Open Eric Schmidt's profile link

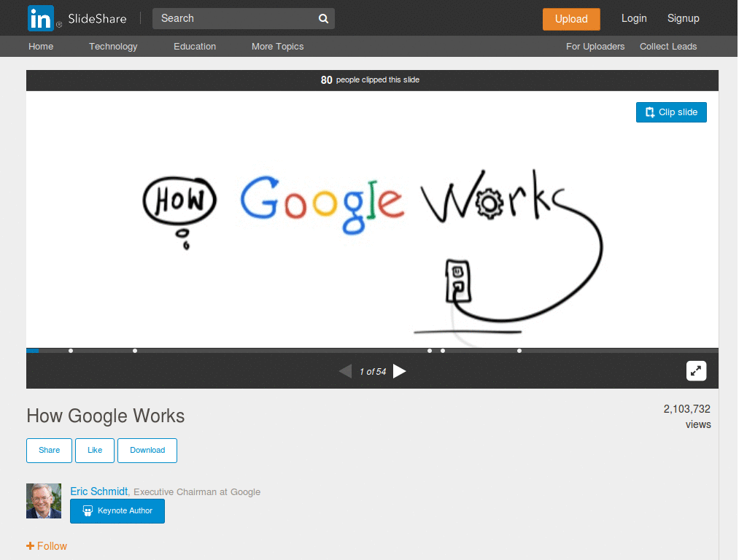coord(99,491)
